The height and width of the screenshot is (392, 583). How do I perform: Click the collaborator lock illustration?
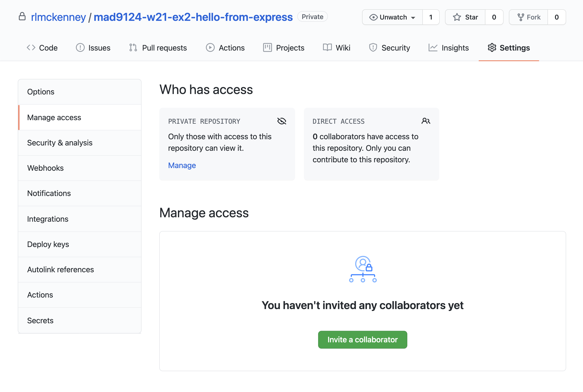[x=363, y=269]
